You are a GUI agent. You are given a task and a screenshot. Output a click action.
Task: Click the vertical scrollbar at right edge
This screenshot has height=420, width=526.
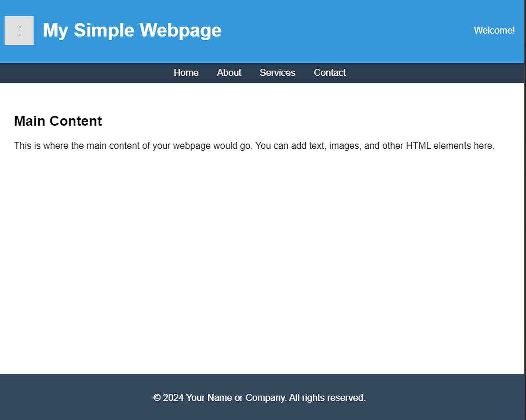[x=525, y=206]
